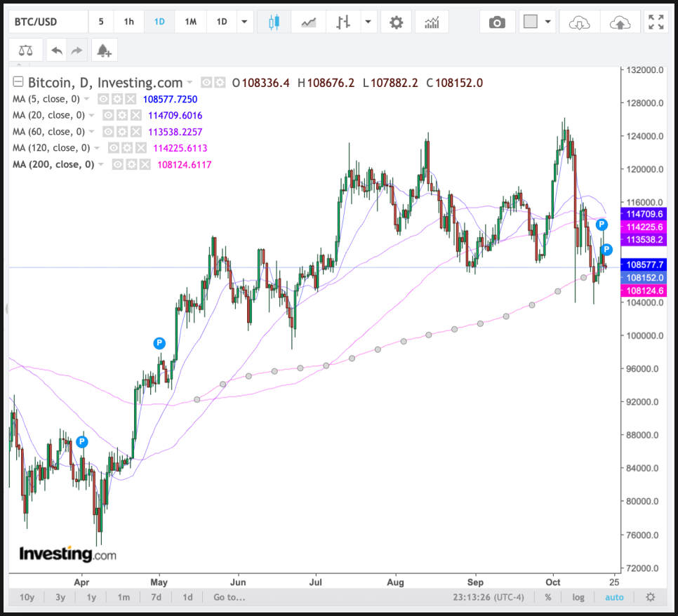Toggle visibility of the MA 200 indicator
The image size is (678, 616).
[x=118, y=165]
